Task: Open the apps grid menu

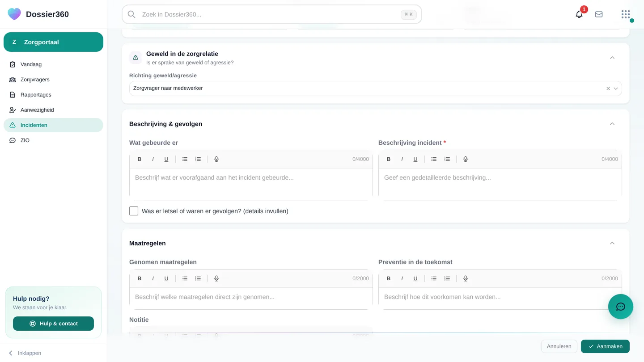Action: pyautogui.click(x=626, y=14)
